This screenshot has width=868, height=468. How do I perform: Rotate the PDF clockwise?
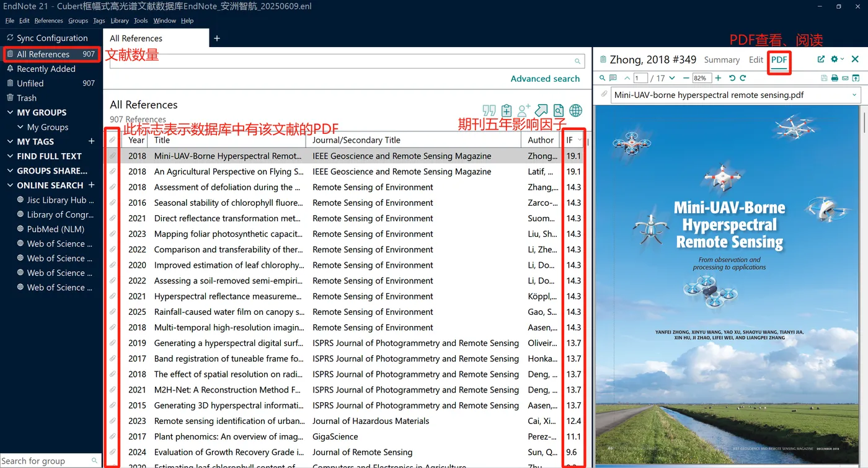point(743,78)
